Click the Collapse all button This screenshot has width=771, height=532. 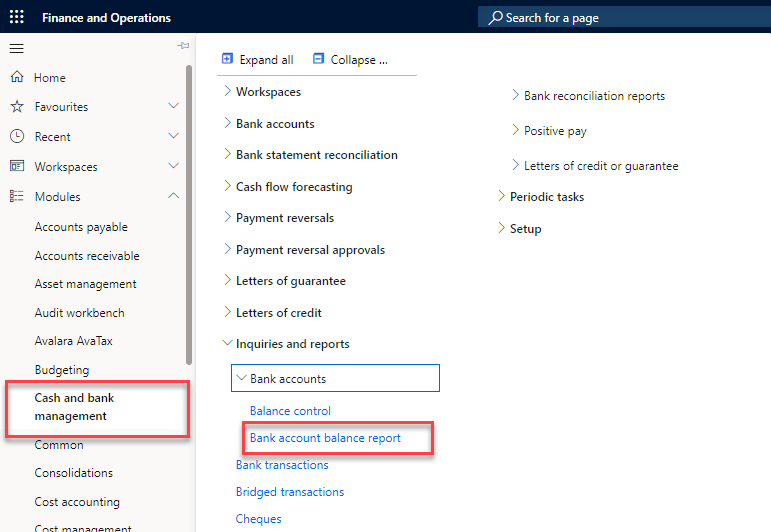click(x=349, y=60)
